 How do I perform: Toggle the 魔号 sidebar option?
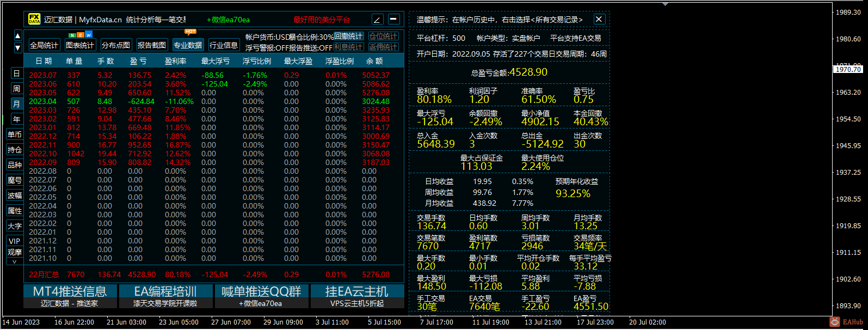tap(15, 180)
